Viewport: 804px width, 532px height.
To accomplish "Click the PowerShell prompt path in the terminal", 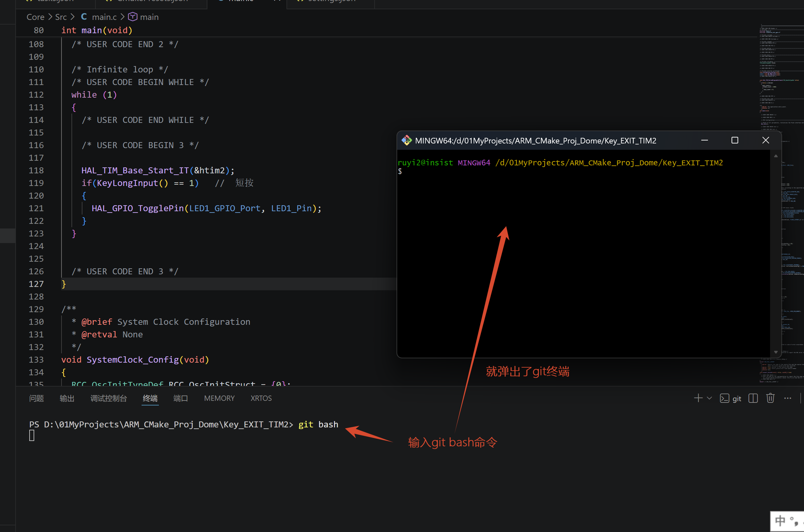I will [161, 424].
